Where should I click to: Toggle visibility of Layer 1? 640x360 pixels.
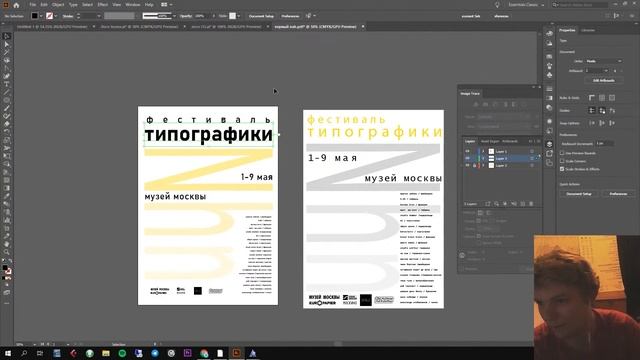(467, 151)
